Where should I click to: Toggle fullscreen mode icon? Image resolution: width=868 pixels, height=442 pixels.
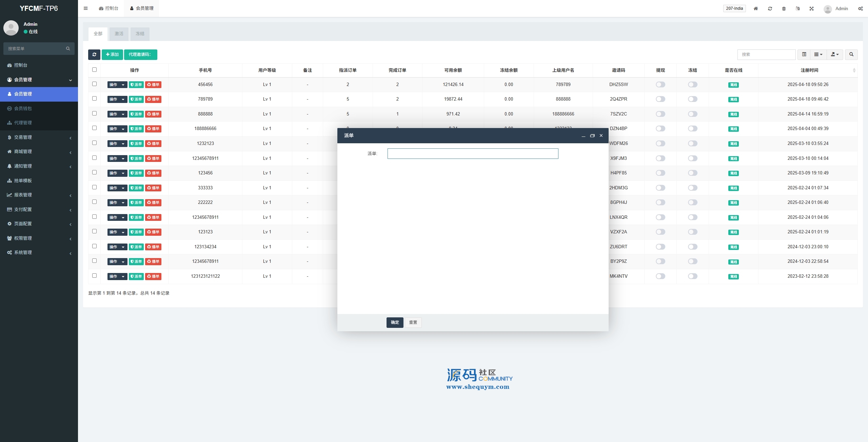(x=812, y=8)
